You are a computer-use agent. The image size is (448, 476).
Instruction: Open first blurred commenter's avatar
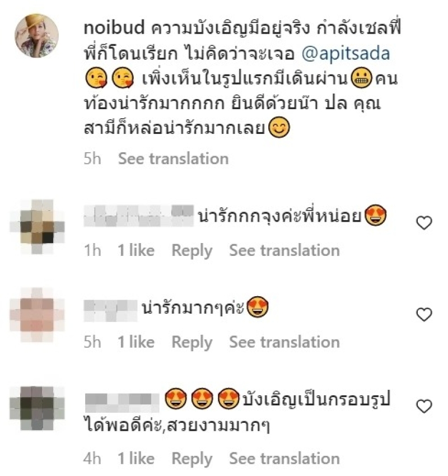[x=38, y=227]
